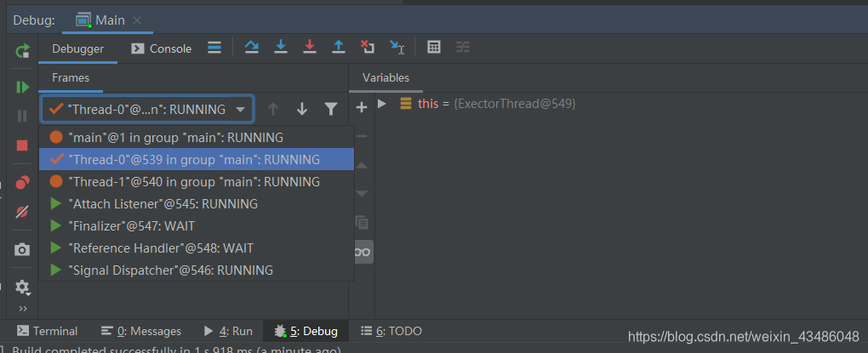Viewport: 868px width, 353px height.
Task: Close the Main debug session tab
Action: coord(137,20)
